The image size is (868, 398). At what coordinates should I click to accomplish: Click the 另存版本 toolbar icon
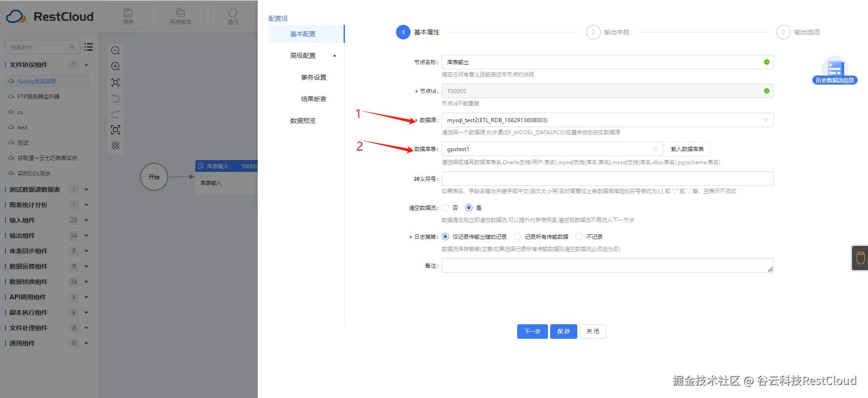(180, 16)
